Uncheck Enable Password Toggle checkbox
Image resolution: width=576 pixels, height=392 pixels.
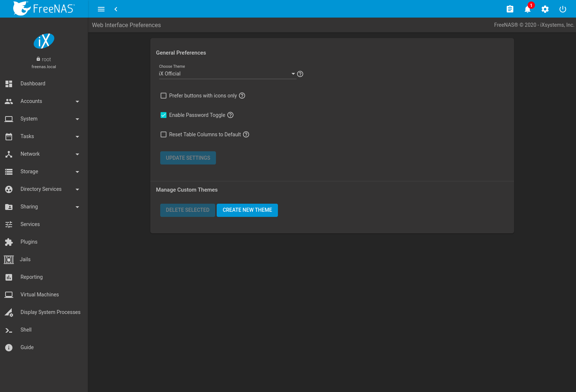tap(164, 115)
